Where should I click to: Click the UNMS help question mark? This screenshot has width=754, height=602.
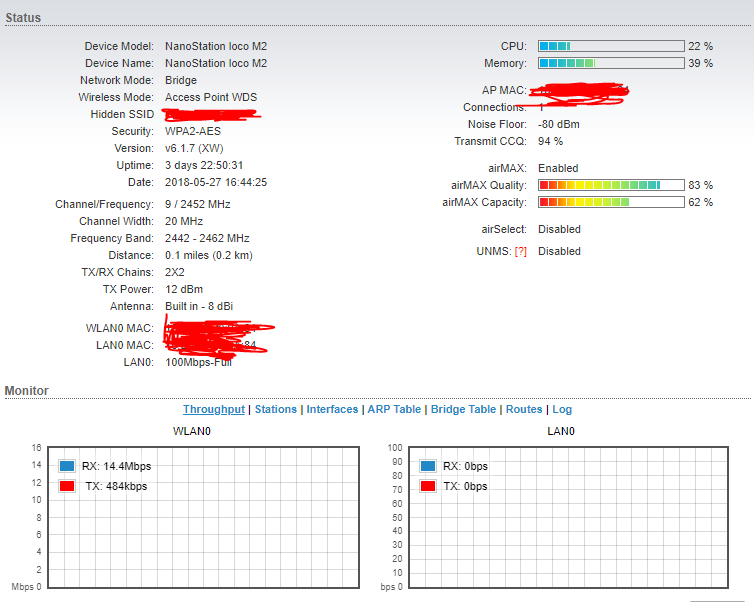(520, 251)
